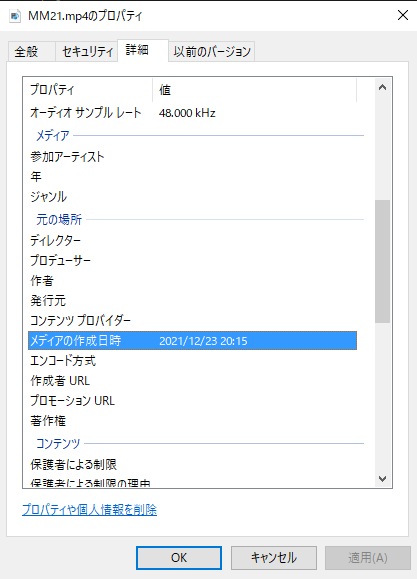The image size is (417, 579).
Task: Click the キャンセル button
Action: pyautogui.click(x=274, y=558)
